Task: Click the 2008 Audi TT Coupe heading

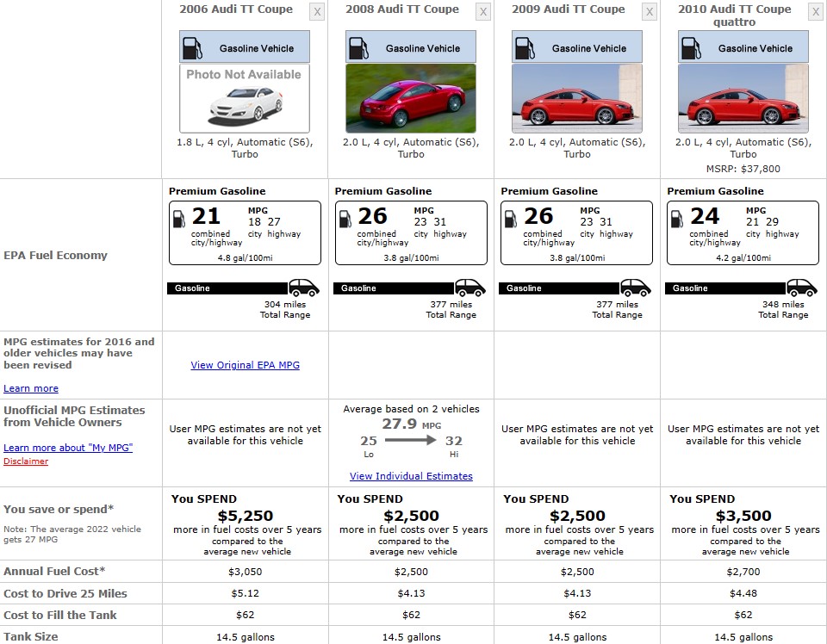Action: coord(402,9)
